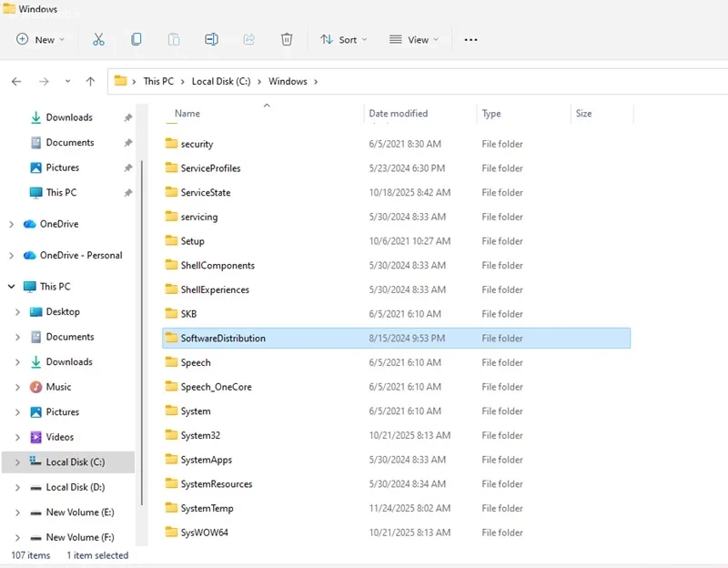Unpin Downloads using its pin icon
Viewport: 728px width, 568px height.
tap(127, 117)
